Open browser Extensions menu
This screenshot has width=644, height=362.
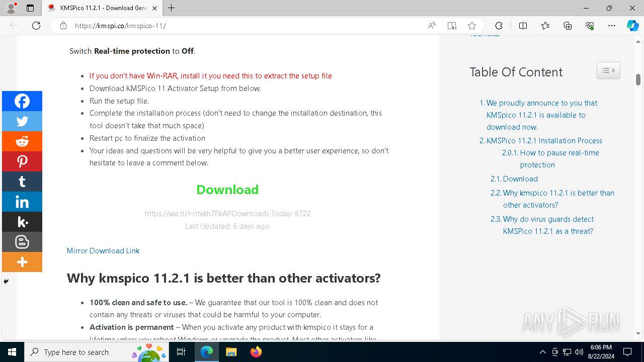coord(499,26)
